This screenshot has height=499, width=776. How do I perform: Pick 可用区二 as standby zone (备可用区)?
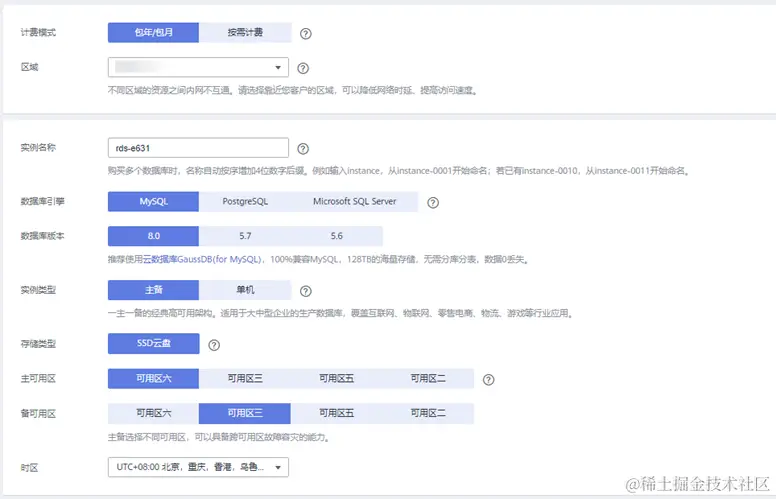click(x=428, y=413)
